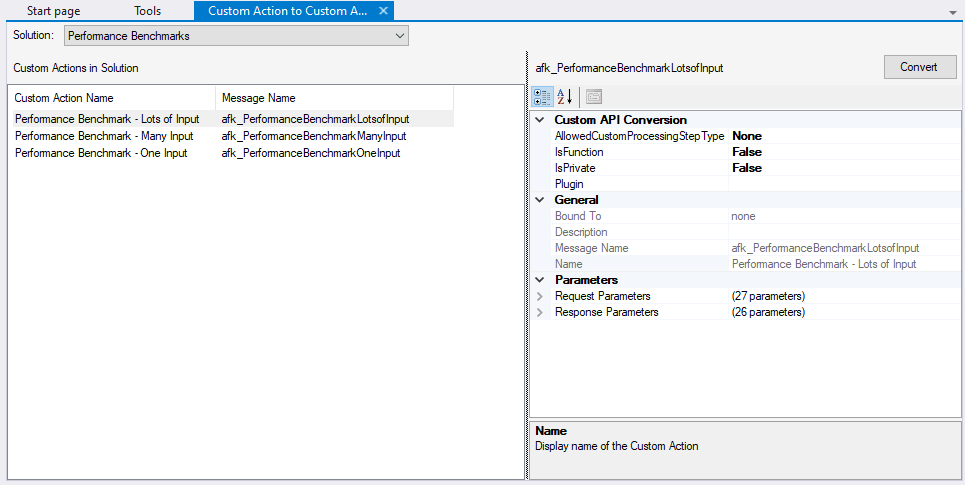Click the Alphabetical sort icon

coord(564,97)
